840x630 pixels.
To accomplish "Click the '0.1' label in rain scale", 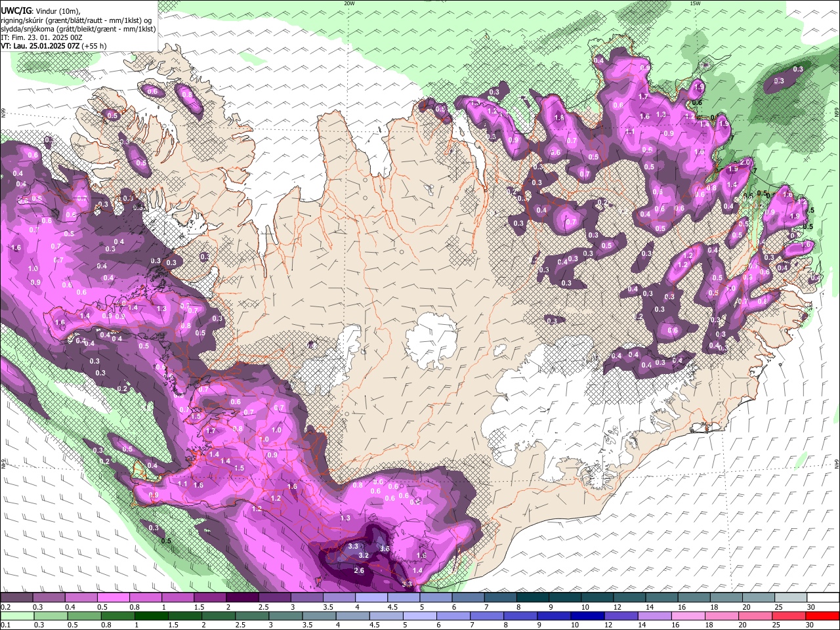I will click(5, 625).
